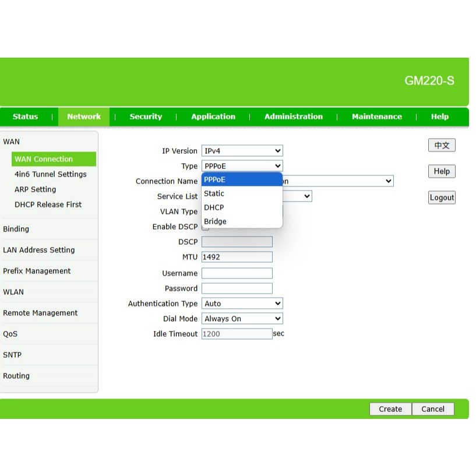Image resolution: width=476 pixels, height=476 pixels.
Task: Pick Bridge in the open Type list
Action: [215, 221]
